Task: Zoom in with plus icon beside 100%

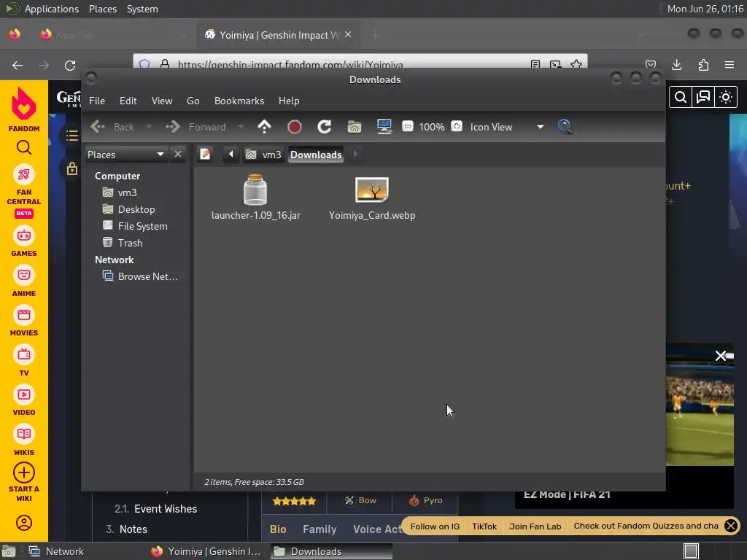Action: pos(457,126)
